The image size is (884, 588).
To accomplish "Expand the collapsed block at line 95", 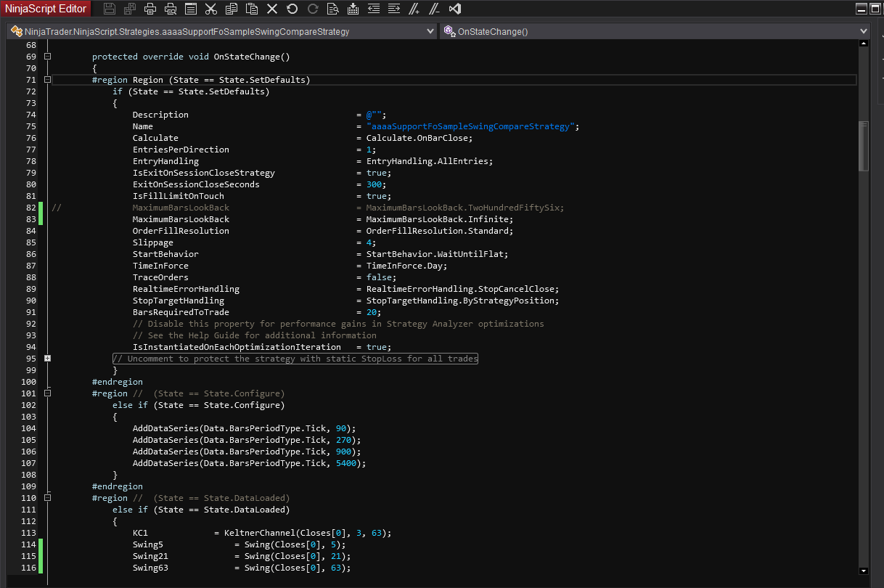I will 47,359.
